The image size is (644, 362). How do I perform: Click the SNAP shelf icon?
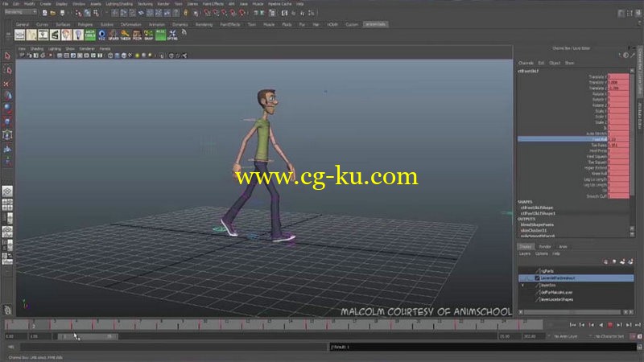[x=148, y=35]
